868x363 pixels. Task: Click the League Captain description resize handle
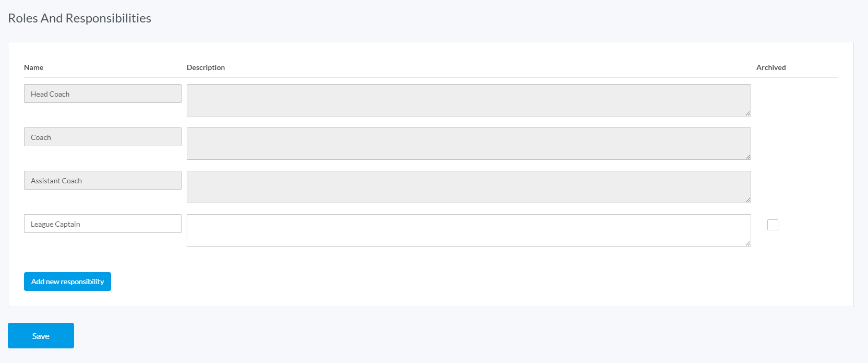tap(748, 243)
